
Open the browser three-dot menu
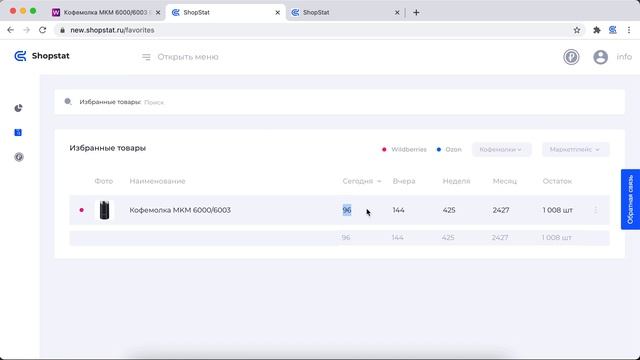click(629, 30)
